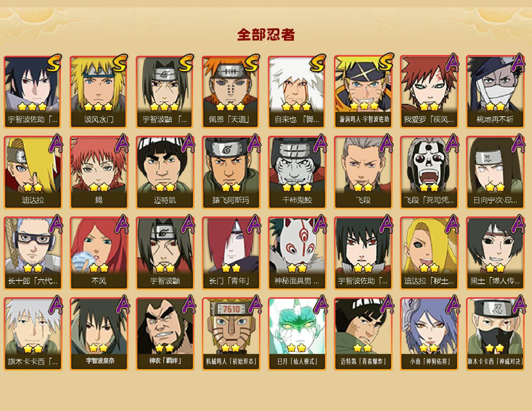Select the 旗木卡卡西「神威对决」 card
Screen dimensions: 532x411
pos(495,334)
